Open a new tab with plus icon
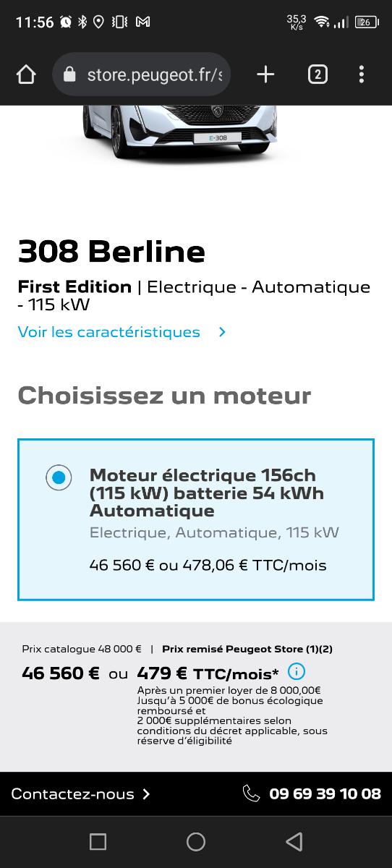392x868 pixels. point(265,74)
